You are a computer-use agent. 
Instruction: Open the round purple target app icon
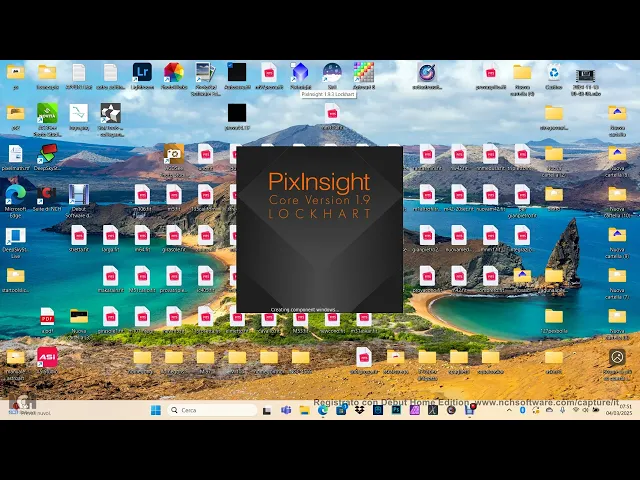coord(427,73)
